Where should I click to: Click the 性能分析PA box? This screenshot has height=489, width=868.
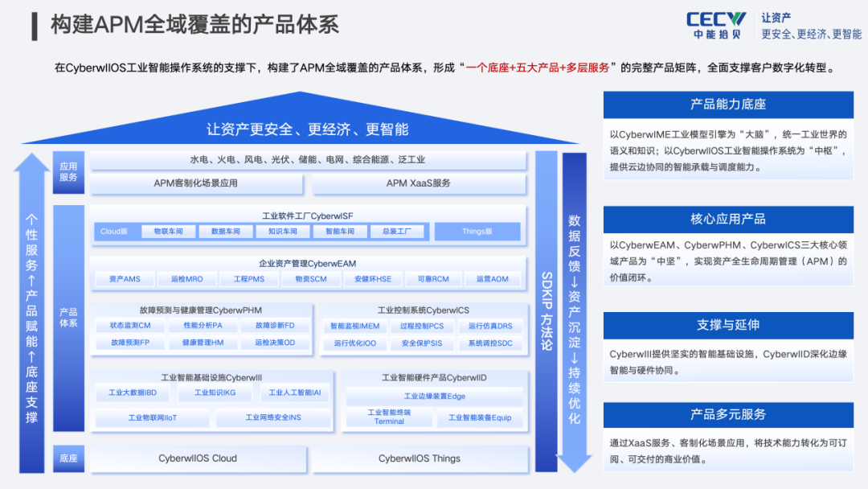click(203, 326)
